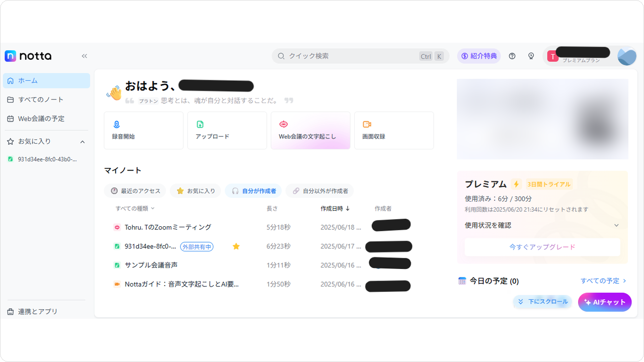Collapse the お気に入り sidebar section
644x362 pixels.
(83, 142)
